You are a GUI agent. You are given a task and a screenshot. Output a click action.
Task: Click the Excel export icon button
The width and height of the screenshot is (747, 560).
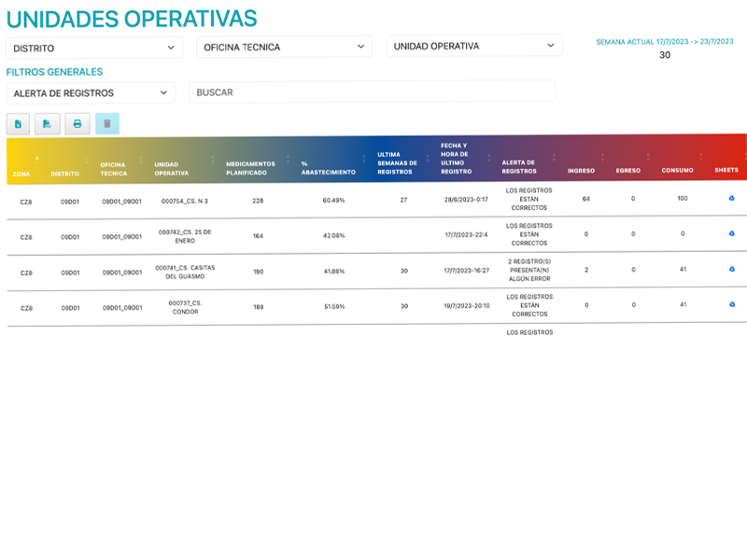[18, 123]
